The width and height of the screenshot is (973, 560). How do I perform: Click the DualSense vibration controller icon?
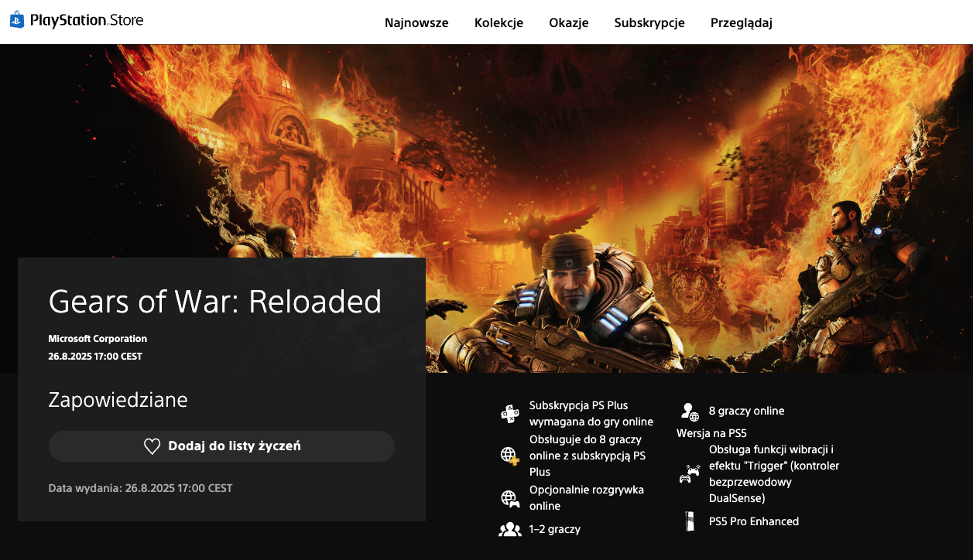[x=690, y=474]
